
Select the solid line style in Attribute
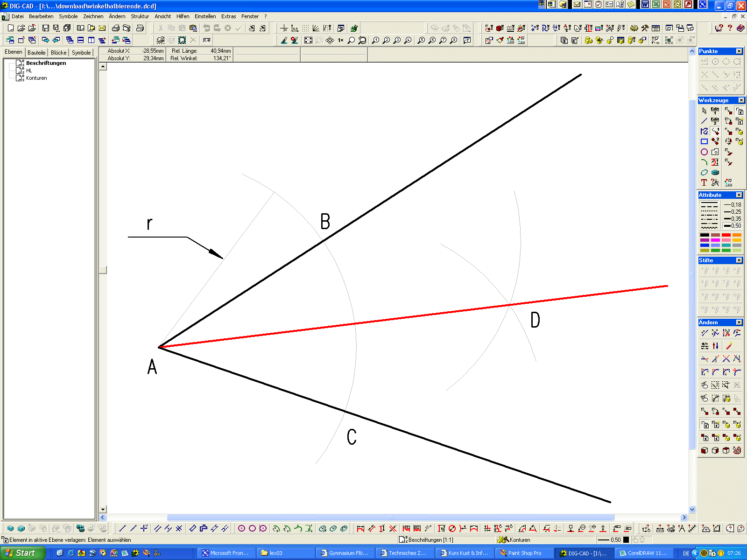[x=709, y=202]
